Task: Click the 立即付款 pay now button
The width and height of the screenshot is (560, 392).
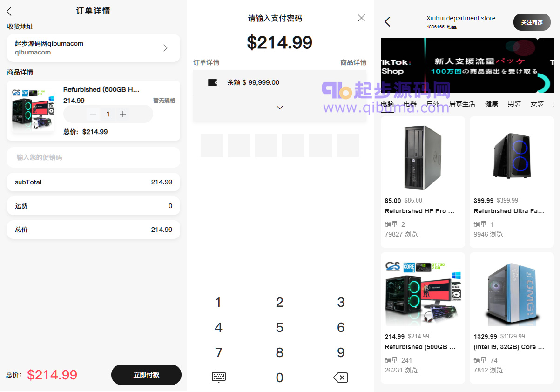Action: pyautogui.click(x=146, y=375)
